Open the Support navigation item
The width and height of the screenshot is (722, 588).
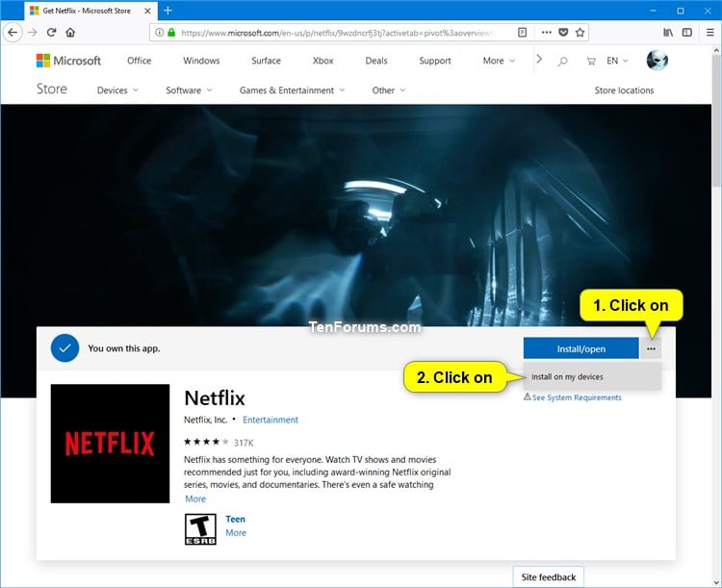pyautogui.click(x=435, y=61)
